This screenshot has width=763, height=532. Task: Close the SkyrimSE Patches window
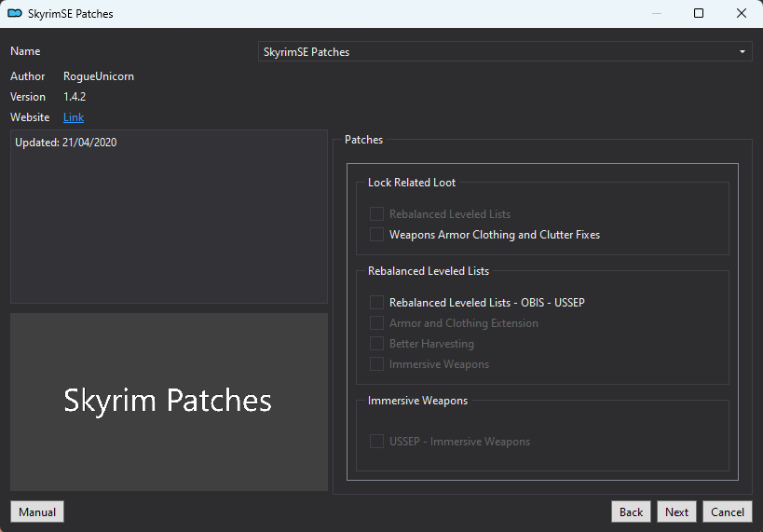(x=741, y=13)
